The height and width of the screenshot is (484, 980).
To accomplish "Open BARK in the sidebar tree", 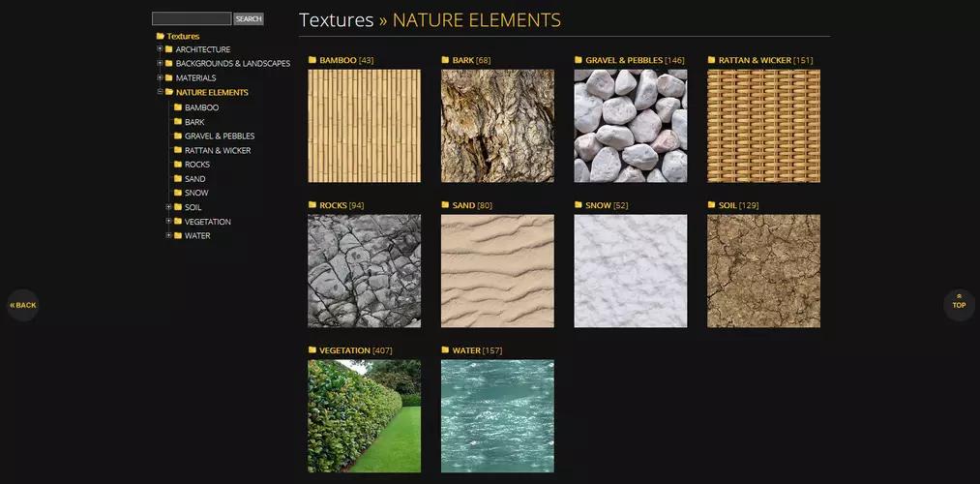I will [194, 122].
